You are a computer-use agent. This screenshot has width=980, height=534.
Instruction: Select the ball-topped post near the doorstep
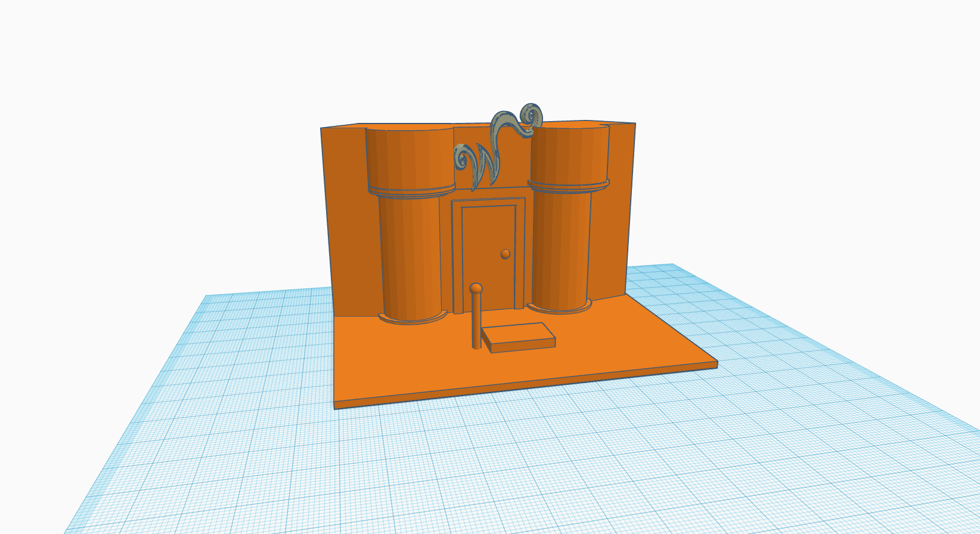click(x=476, y=316)
